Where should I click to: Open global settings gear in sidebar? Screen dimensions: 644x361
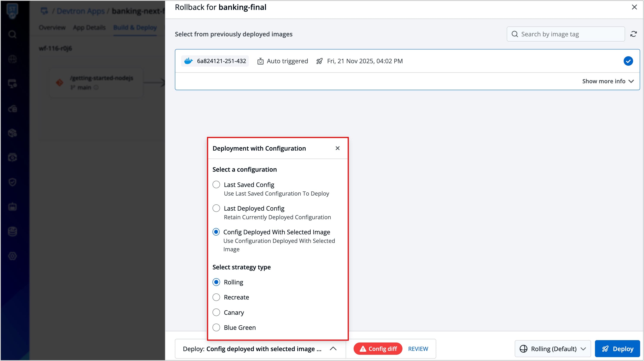click(12, 256)
